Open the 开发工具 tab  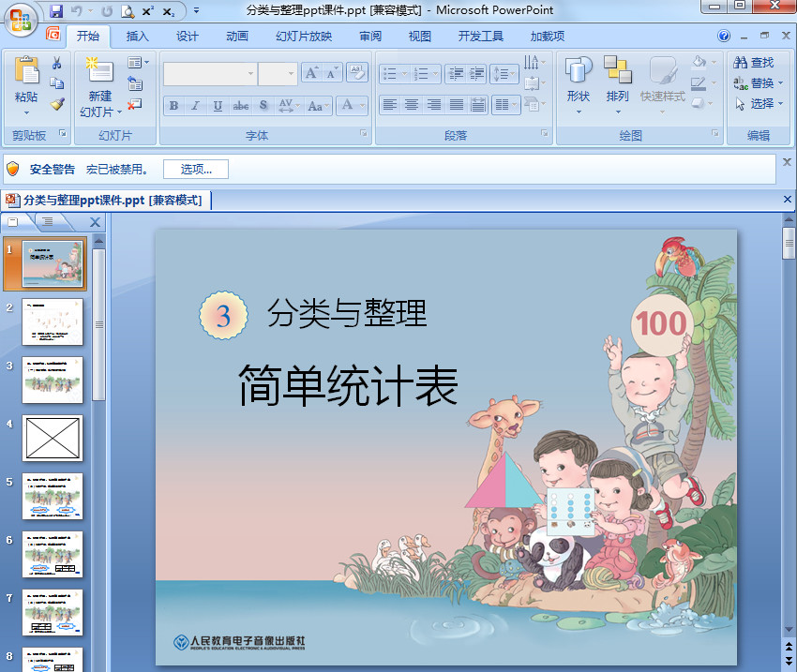pyautogui.click(x=480, y=36)
